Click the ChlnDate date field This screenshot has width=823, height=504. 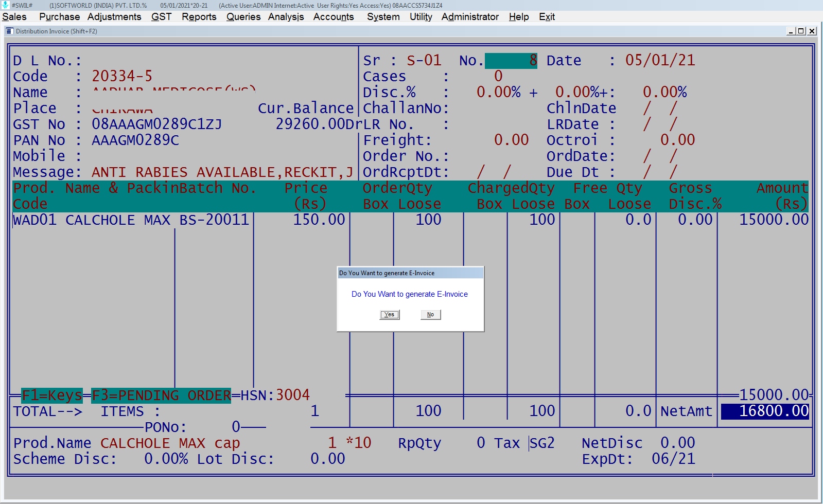click(660, 109)
